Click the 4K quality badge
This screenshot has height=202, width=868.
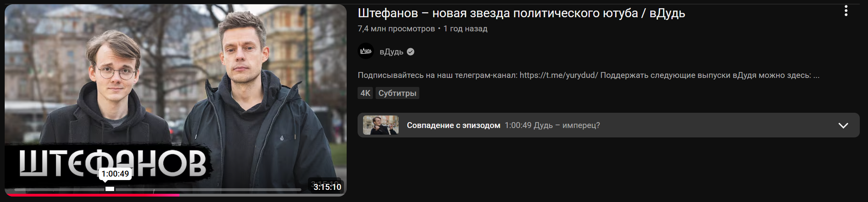click(365, 93)
